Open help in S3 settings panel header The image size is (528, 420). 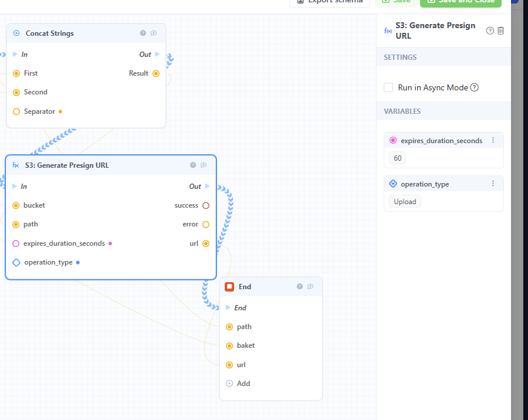click(x=490, y=31)
